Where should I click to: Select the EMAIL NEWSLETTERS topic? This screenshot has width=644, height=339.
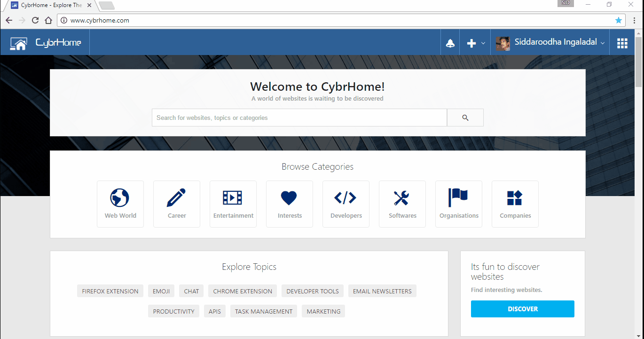(x=382, y=291)
